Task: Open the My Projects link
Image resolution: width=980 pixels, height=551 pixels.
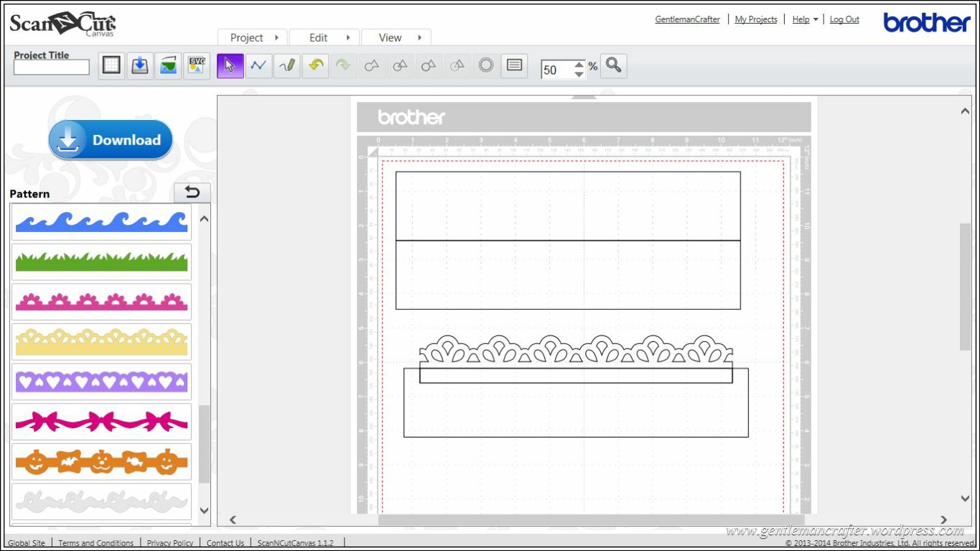Action: point(756,19)
